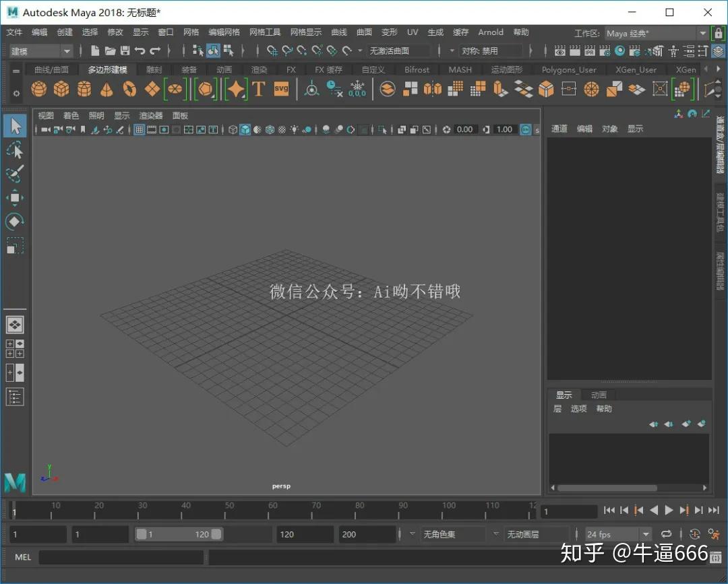
Task: Activate the Select tool arrow in the toolbox
Action: pos(15,125)
